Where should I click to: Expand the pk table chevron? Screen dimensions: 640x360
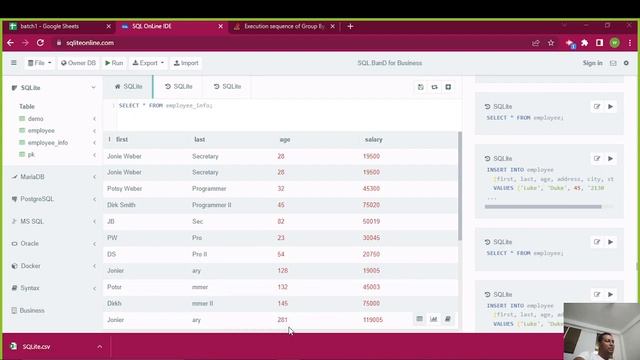pyautogui.click(x=94, y=155)
